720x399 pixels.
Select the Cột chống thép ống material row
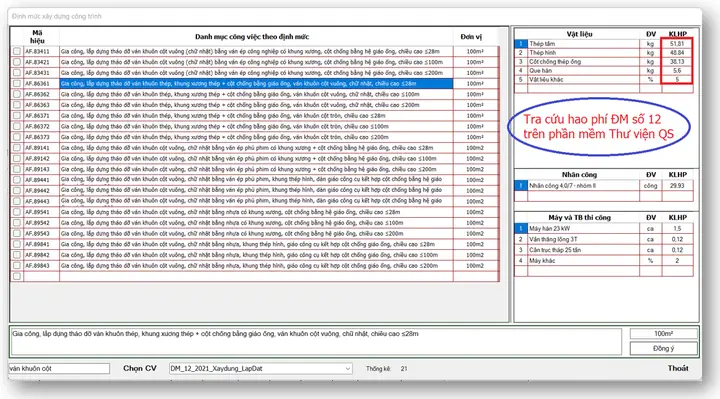603,62
